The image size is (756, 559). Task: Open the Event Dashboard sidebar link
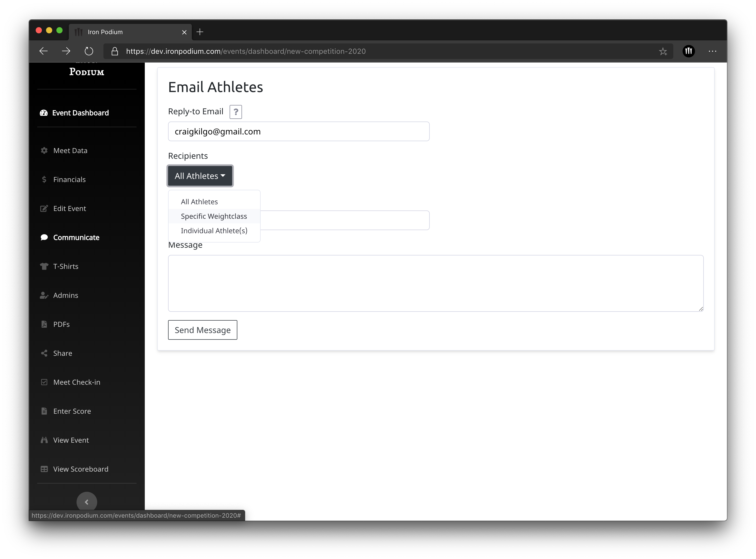pos(81,113)
